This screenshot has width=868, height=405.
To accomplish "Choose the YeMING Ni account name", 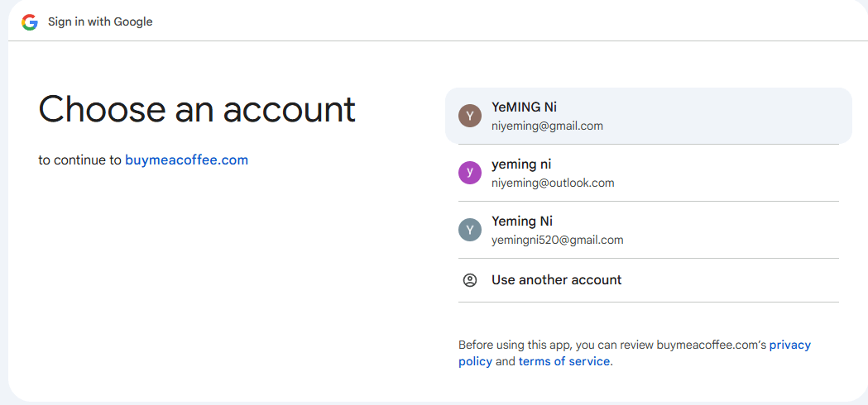I will 524,107.
